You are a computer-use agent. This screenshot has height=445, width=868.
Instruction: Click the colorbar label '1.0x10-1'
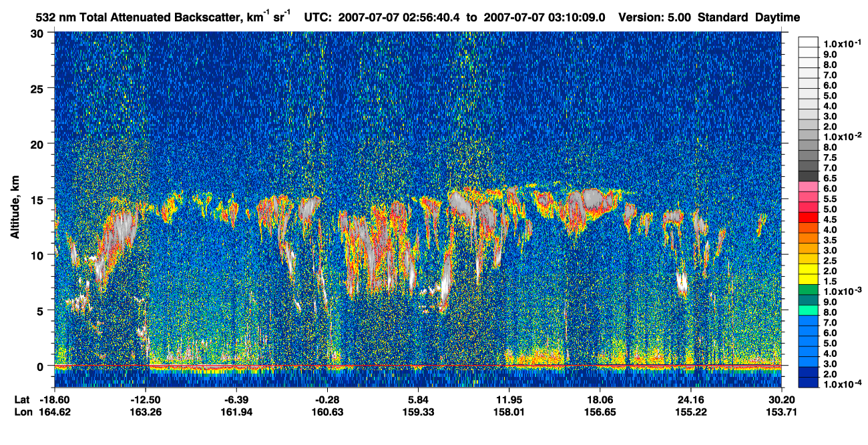click(x=843, y=43)
